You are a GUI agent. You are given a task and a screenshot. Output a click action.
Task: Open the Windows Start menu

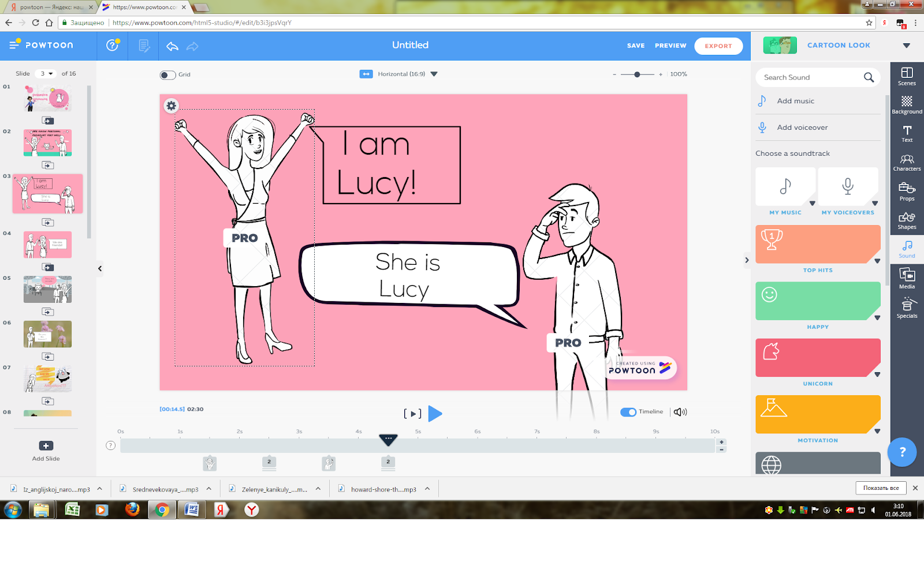click(13, 510)
